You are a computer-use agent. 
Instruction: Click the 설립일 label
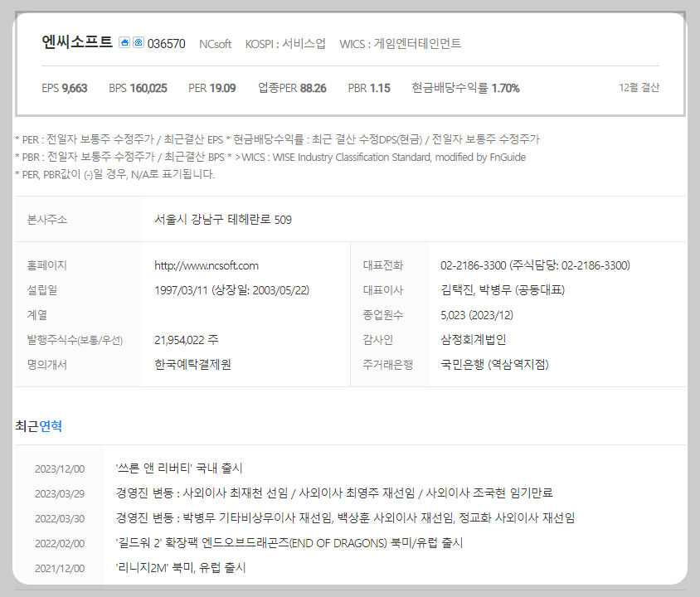click(42, 290)
